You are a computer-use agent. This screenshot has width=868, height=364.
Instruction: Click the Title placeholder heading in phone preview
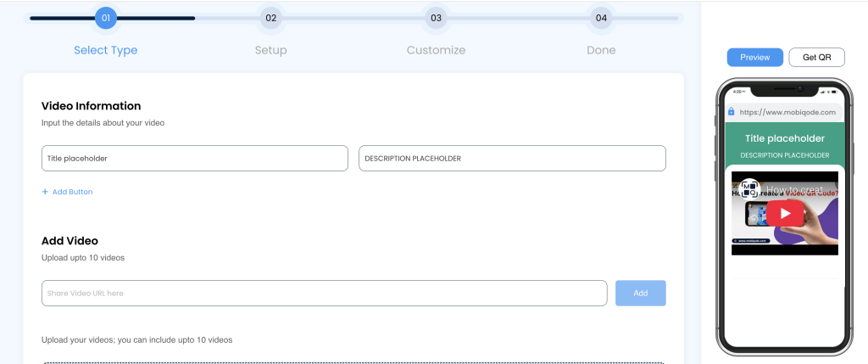[x=784, y=138]
